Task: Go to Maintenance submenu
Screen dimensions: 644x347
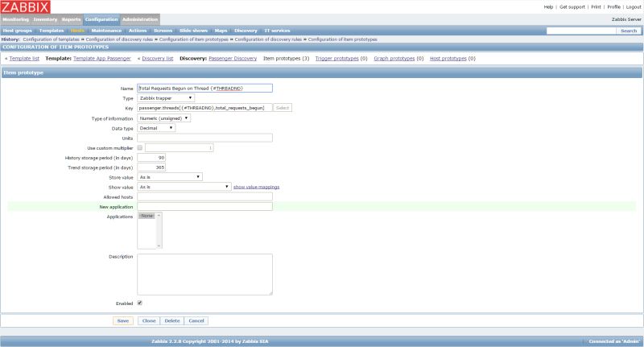Action: (106, 31)
